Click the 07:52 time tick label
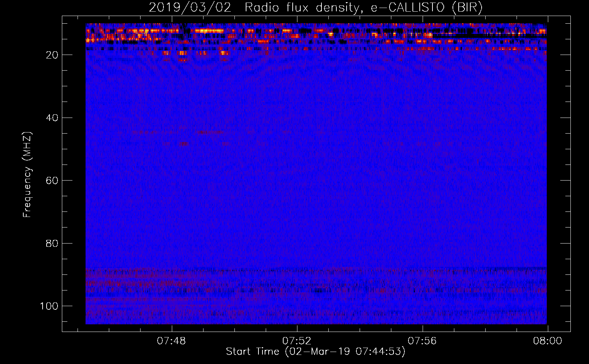589x364 pixels. coord(297,341)
